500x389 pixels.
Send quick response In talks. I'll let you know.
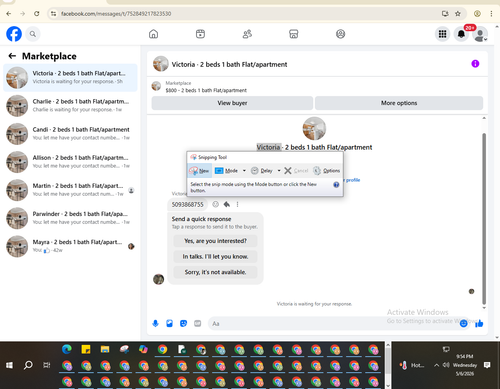click(x=215, y=256)
